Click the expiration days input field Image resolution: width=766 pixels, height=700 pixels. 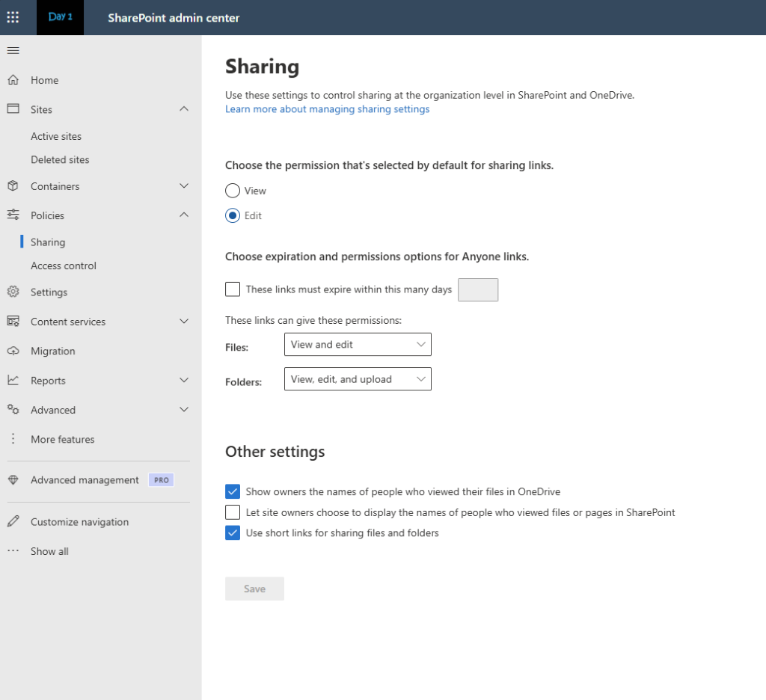pos(477,289)
